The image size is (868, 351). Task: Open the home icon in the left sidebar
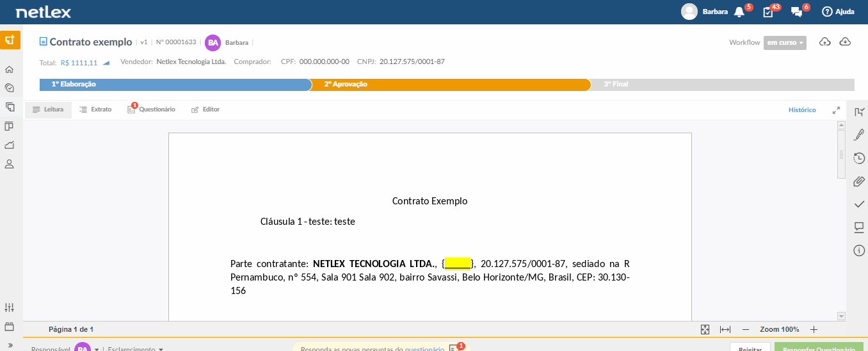tap(10, 69)
